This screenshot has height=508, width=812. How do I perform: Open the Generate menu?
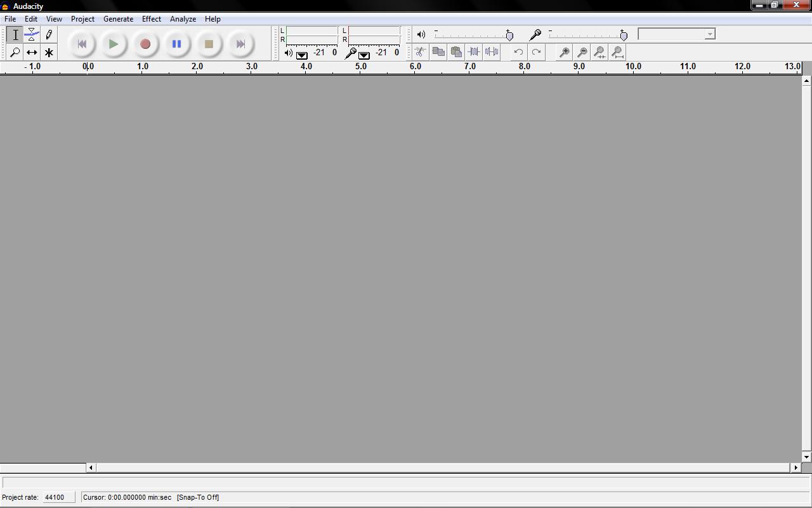118,19
